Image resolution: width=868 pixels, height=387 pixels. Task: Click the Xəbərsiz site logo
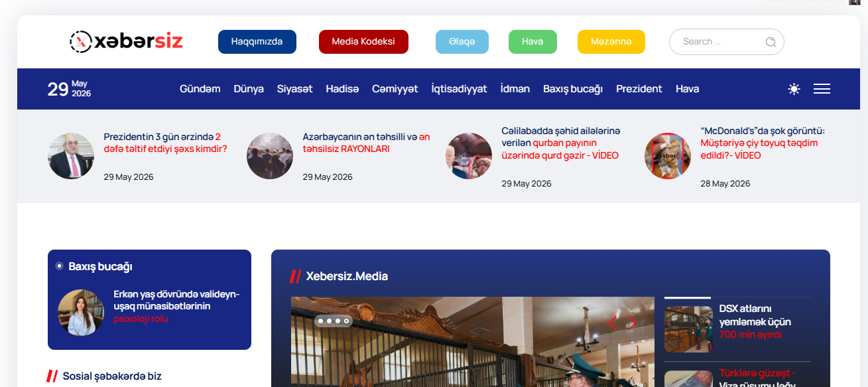point(126,42)
